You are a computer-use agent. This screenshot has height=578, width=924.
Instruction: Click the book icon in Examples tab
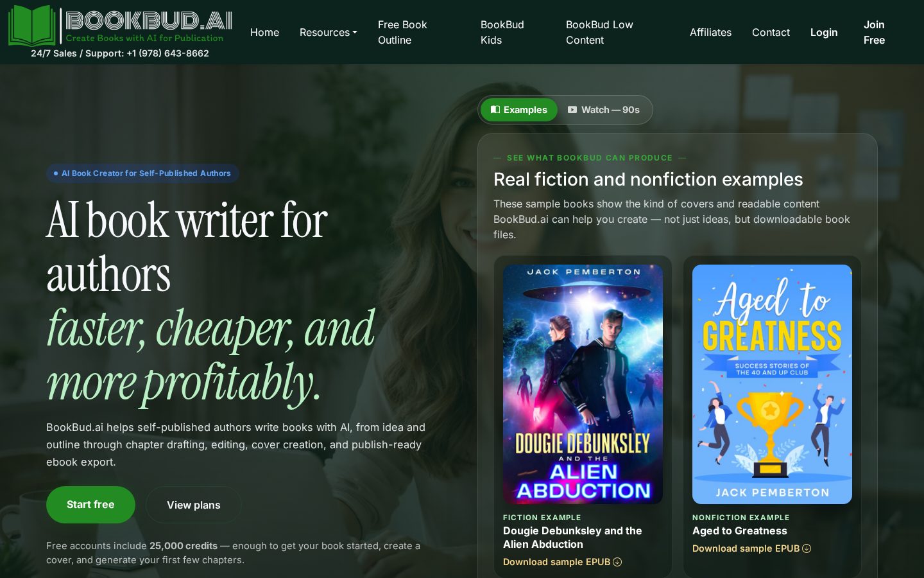(x=495, y=110)
